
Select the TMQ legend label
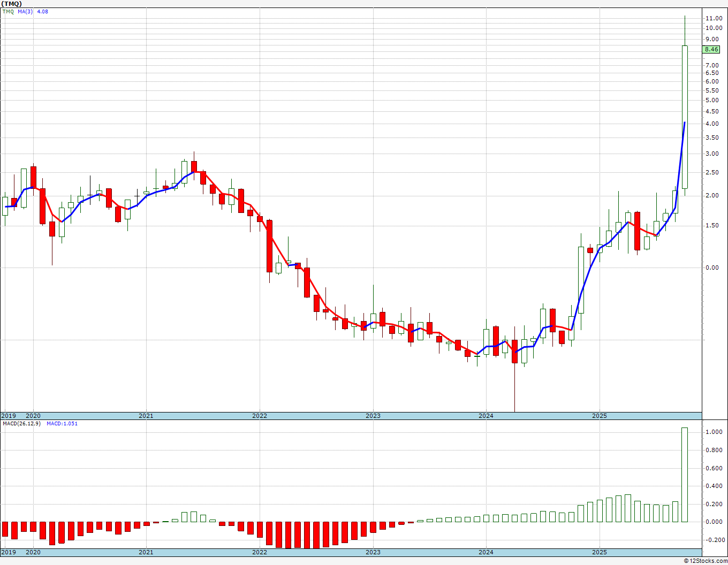pos(8,11)
